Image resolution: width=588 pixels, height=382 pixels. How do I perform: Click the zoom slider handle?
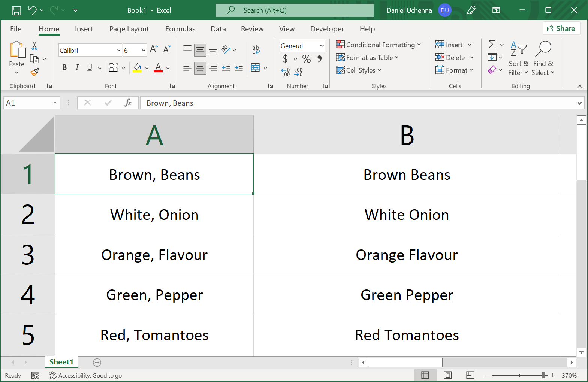(544, 375)
